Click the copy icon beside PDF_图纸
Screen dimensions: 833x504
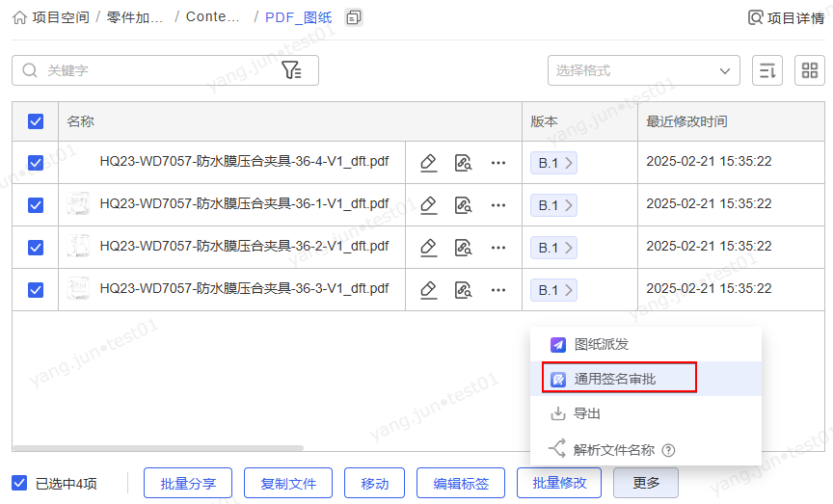354,17
